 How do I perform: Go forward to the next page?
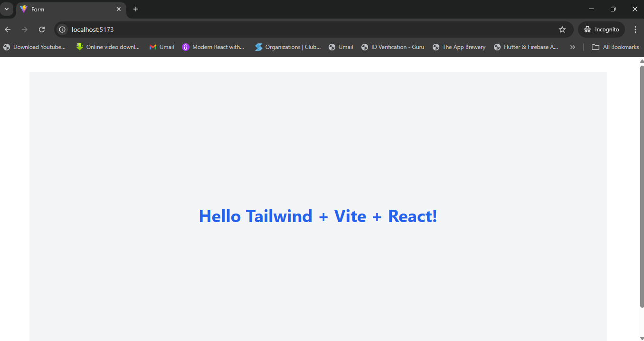pos(25,29)
